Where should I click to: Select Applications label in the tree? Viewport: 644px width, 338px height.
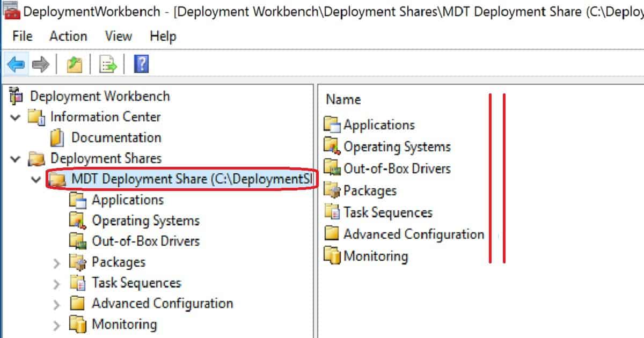coord(128,200)
